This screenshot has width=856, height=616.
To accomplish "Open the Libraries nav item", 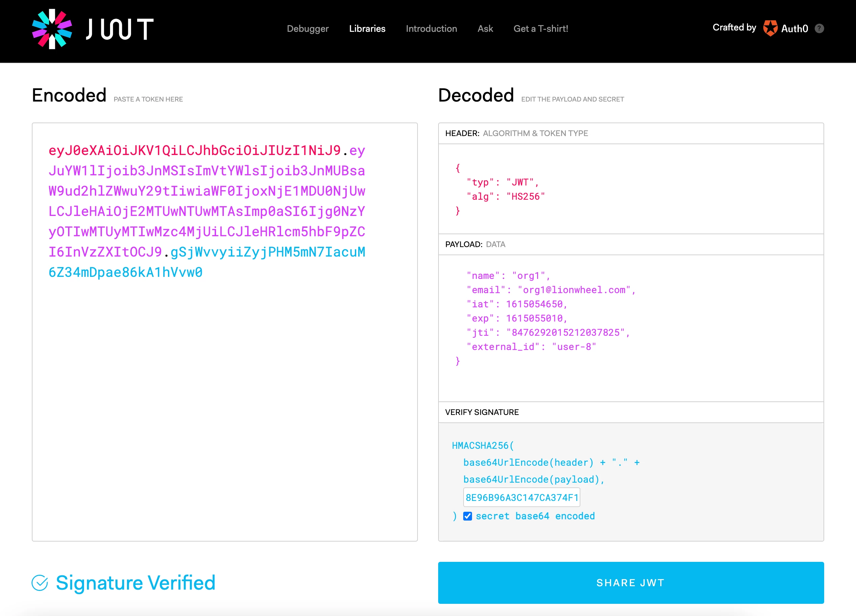I will [x=367, y=29].
